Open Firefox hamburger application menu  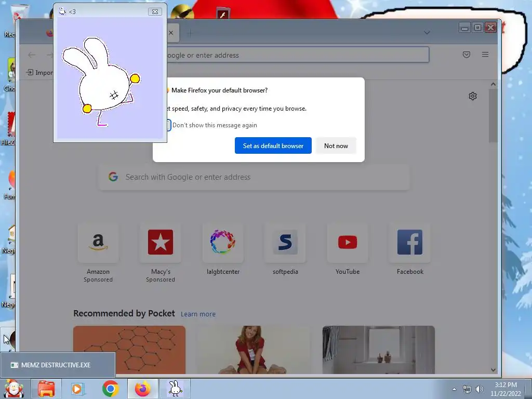[x=485, y=55]
